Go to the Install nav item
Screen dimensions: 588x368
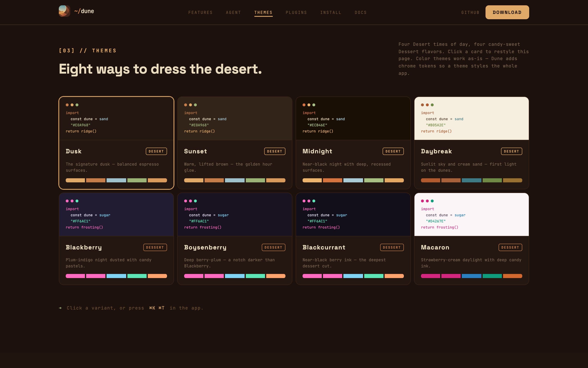(x=331, y=12)
